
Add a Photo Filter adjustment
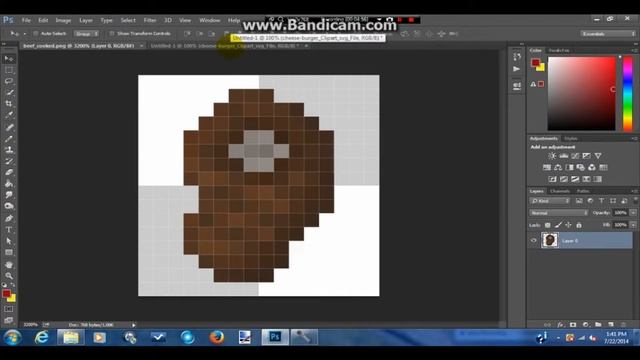tap(580, 167)
